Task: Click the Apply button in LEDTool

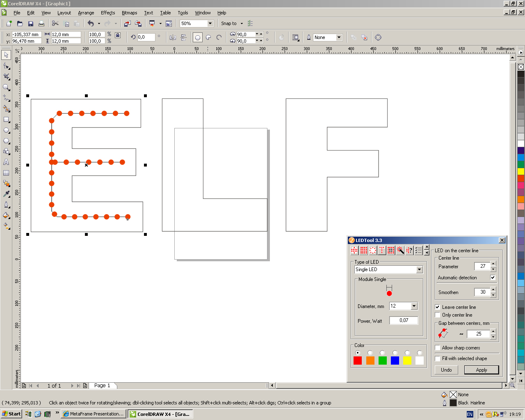Action: point(482,370)
